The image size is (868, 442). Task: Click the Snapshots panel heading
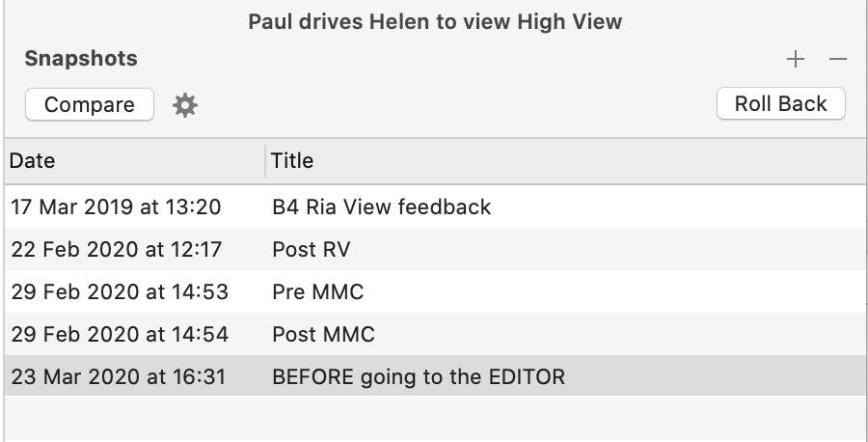click(x=81, y=58)
